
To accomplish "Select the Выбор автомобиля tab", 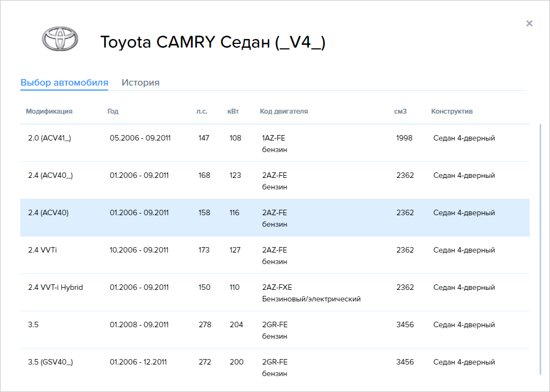I will tap(64, 82).
